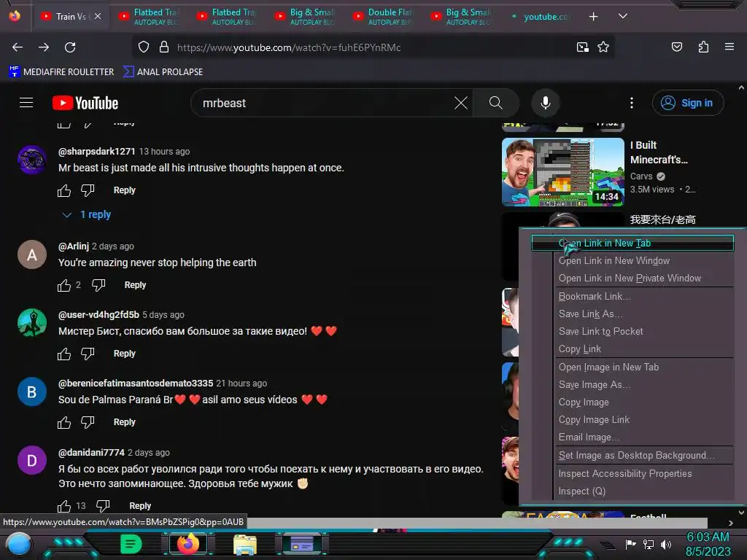This screenshot has width=747, height=560.
Task: Choose Inspect (Q) menu entry
Action: click(x=632, y=491)
